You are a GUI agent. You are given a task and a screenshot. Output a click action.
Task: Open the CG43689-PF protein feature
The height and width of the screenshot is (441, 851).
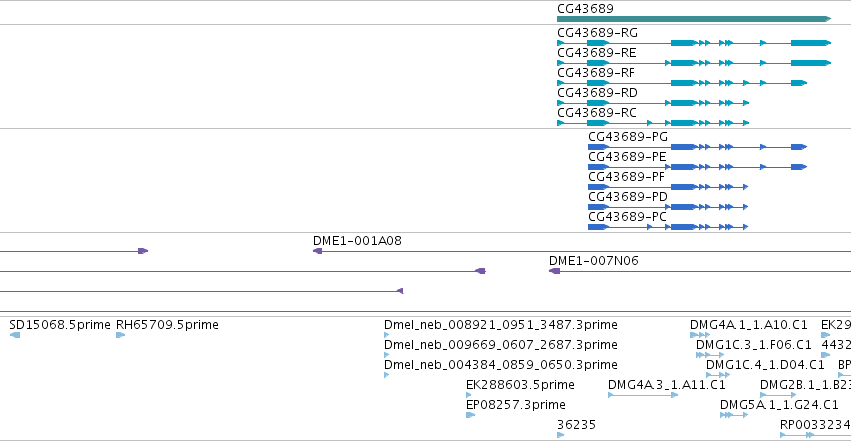[668, 187]
